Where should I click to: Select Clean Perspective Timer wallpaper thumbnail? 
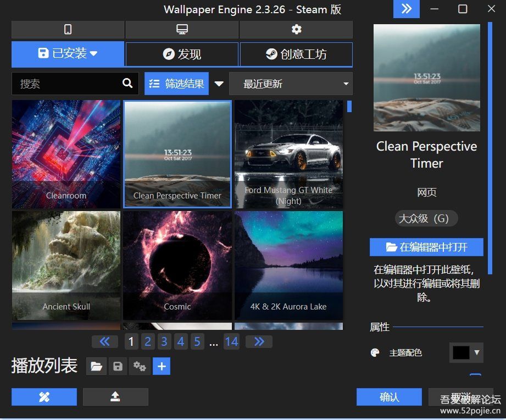click(177, 154)
